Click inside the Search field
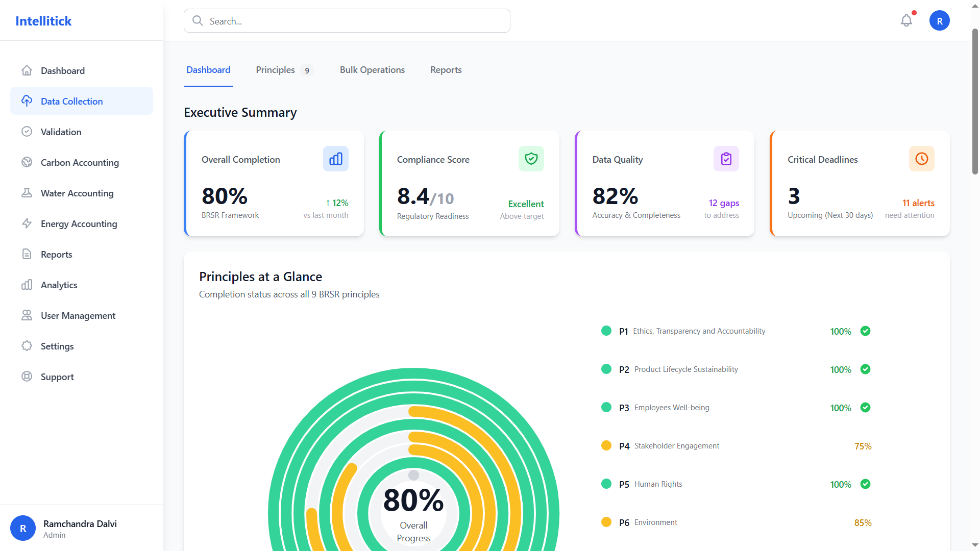980x551 pixels. 347,21
